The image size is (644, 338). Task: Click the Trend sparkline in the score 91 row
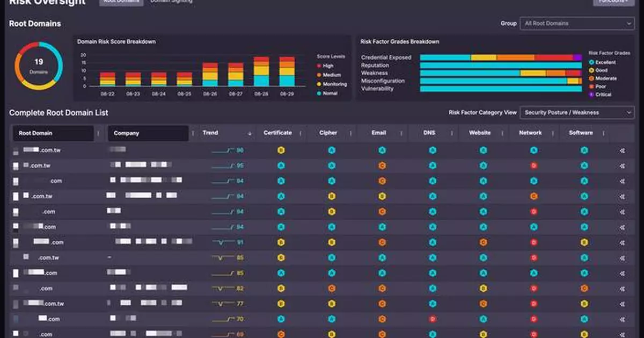(x=223, y=242)
